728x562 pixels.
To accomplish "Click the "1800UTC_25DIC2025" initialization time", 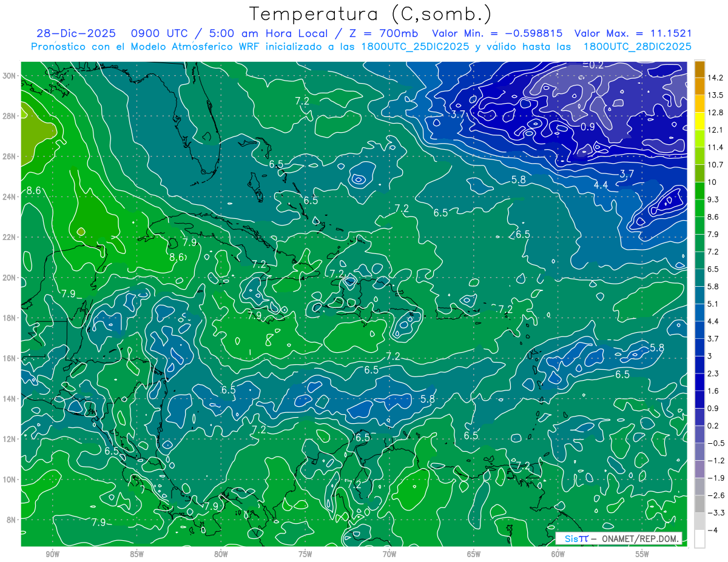I will (x=414, y=47).
